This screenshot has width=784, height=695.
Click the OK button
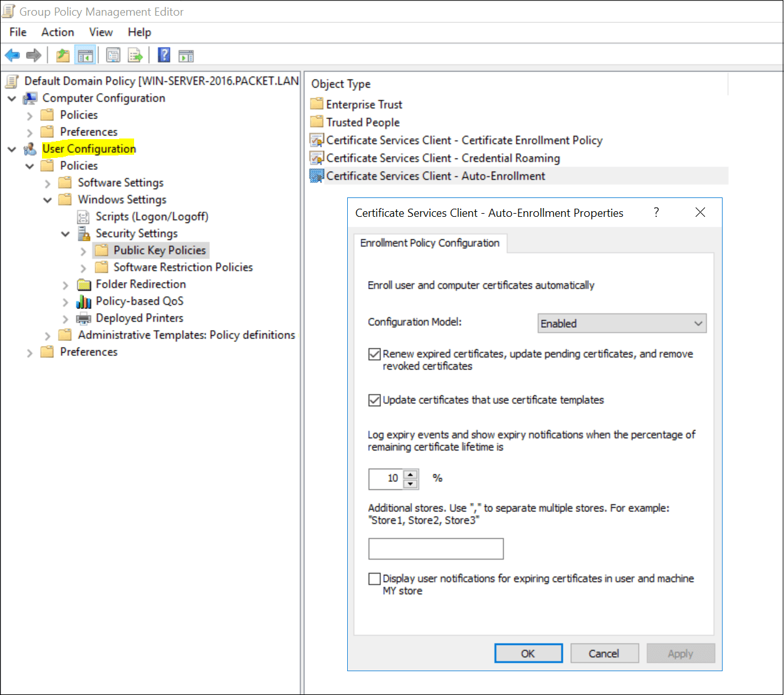(528, 653)
